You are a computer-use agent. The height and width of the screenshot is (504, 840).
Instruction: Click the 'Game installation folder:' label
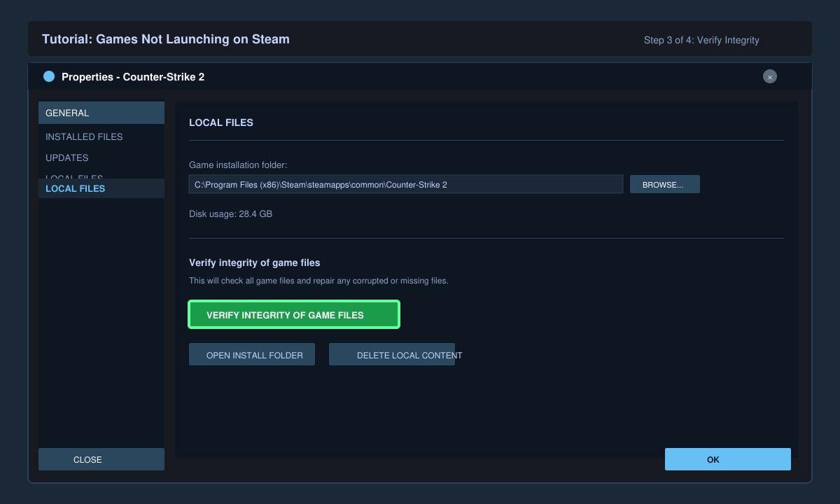[238, 164]
